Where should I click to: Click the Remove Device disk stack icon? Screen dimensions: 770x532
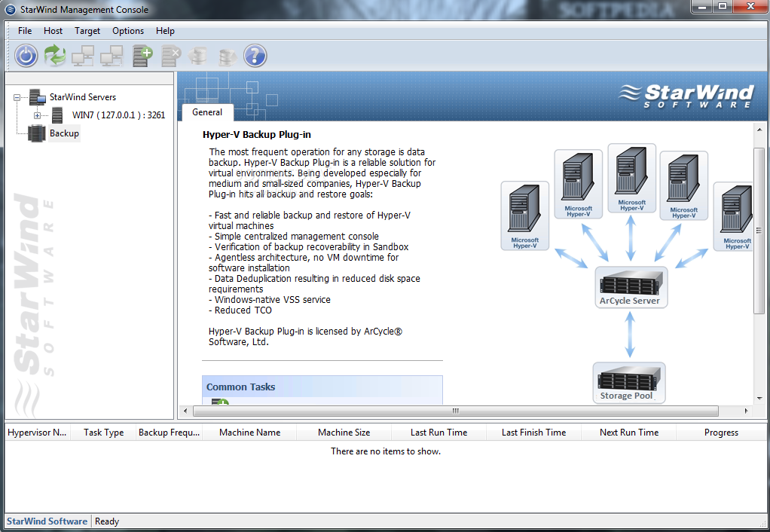pos(228,57)
